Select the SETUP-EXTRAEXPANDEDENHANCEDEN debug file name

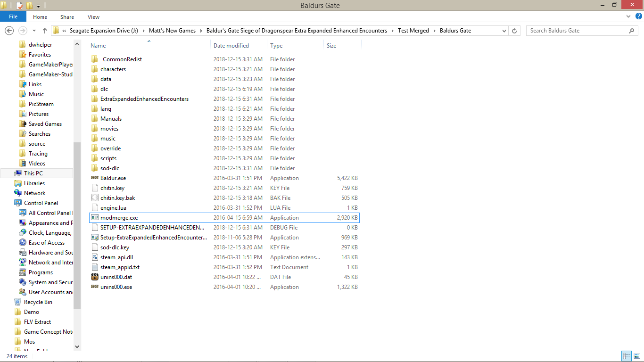click(x=152, y=228)
